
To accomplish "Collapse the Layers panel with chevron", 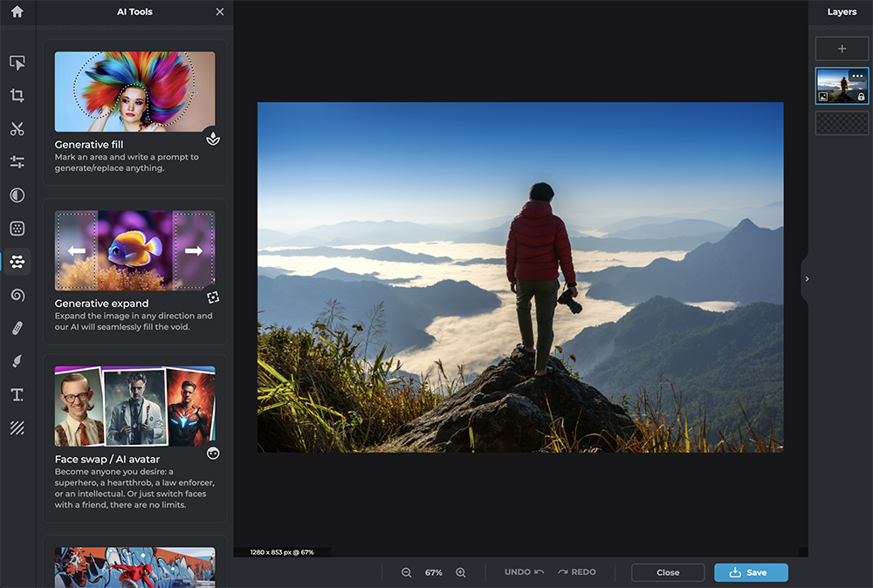I will click(x=806, y=279).
